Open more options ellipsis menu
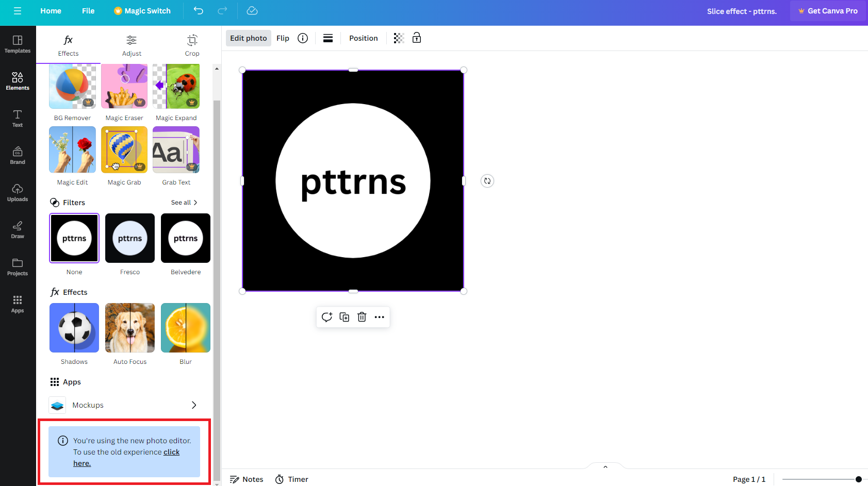The width and height of the screenshot is (868, 486). pyautogui.click(x=380, y=317)
